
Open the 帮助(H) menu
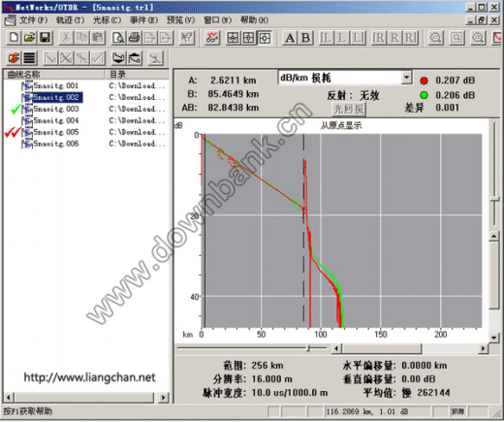(254, 20)
